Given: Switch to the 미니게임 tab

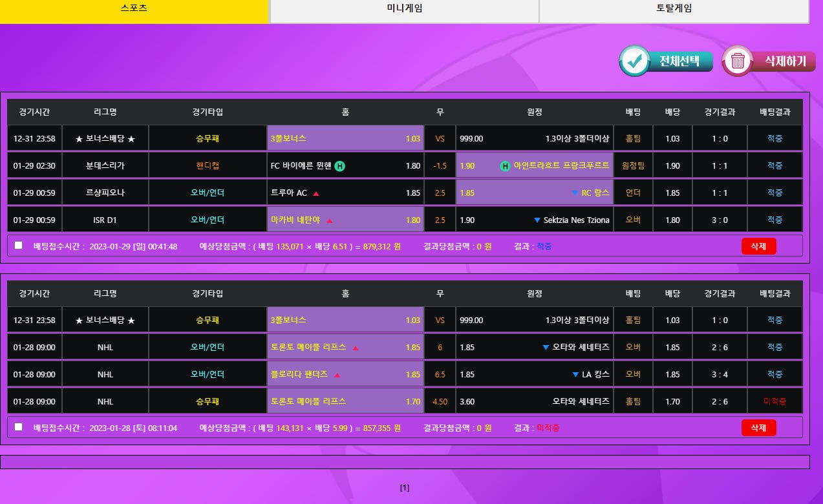Looking at the screenshot, I should tap(404, 9).
